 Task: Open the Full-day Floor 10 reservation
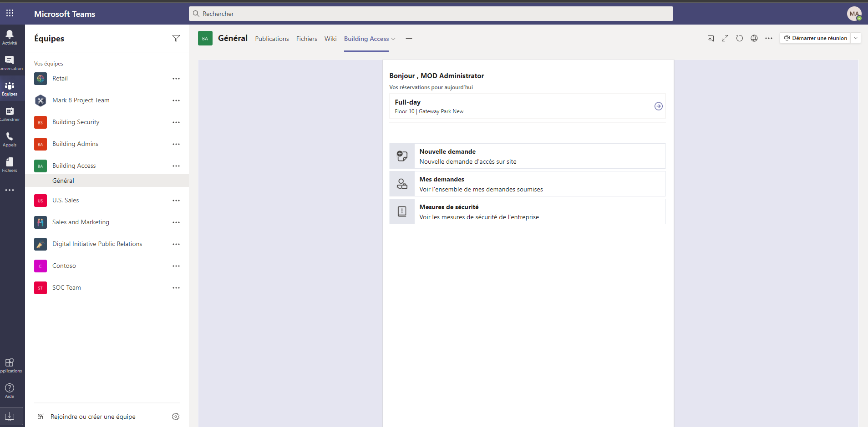(527, 106)
